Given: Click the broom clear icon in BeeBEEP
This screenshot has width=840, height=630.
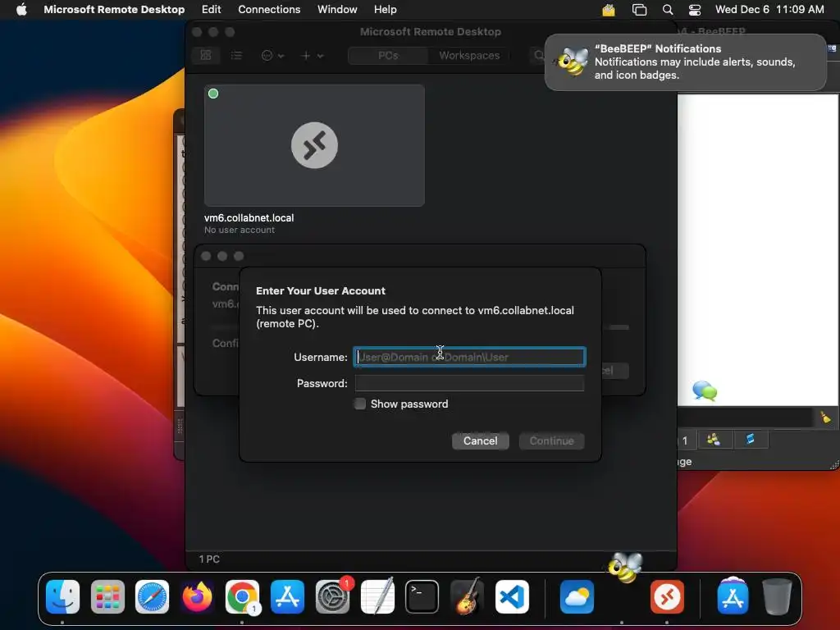Looking at the screenshot, I should tap(825, 417).
